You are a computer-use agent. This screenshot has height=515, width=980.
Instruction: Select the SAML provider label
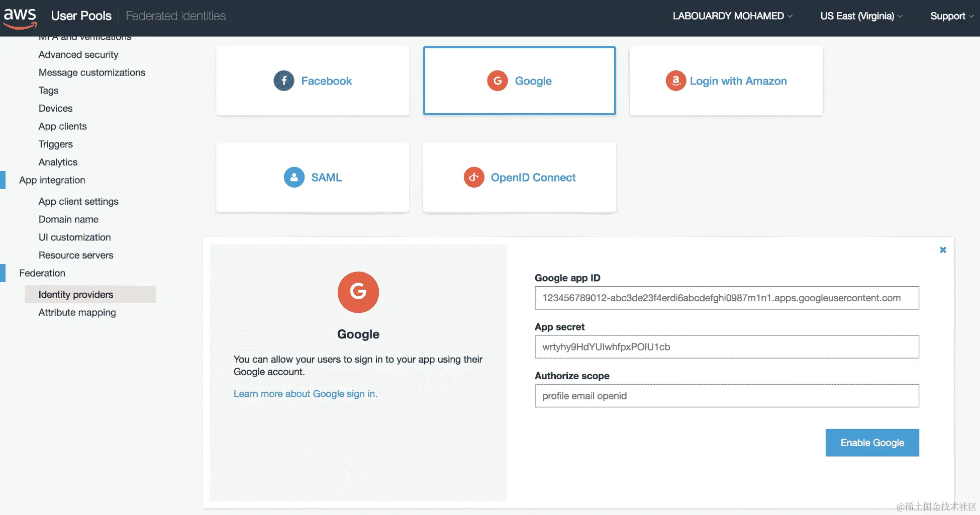pyautogui.click(x=326, y=178)
